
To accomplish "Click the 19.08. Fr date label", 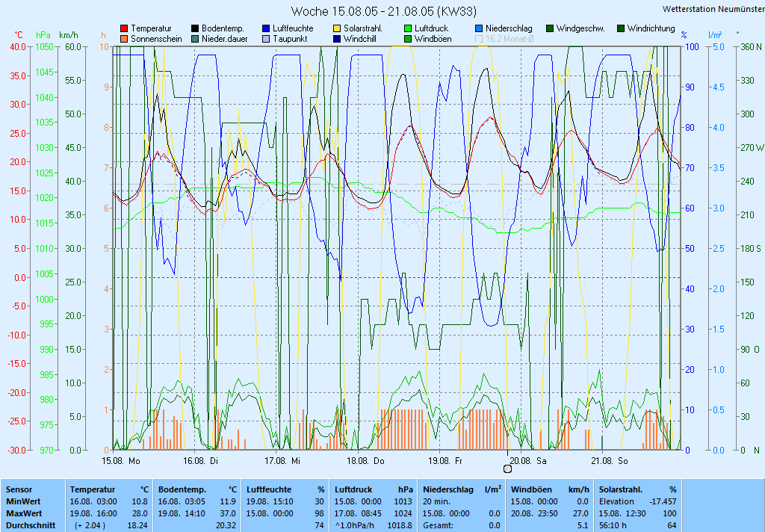I will tap(445, 461).
